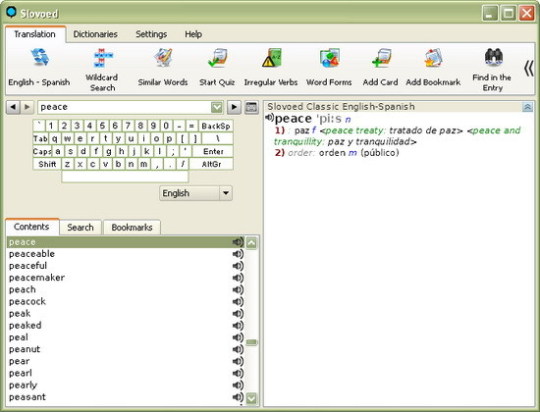
Task: Toggle the Shift key on the virtual keyboard
Action: [47, 164]
